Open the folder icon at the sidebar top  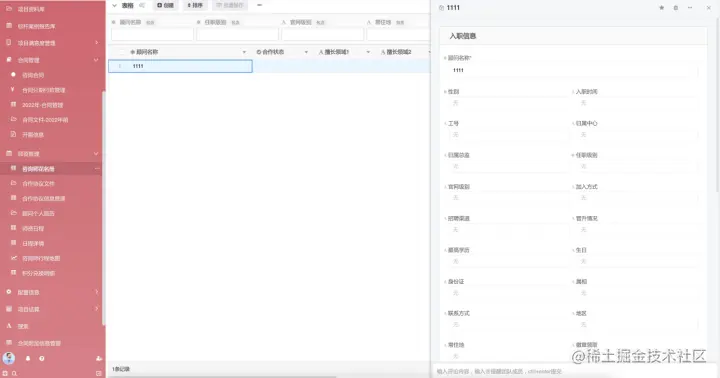[8, 9]
